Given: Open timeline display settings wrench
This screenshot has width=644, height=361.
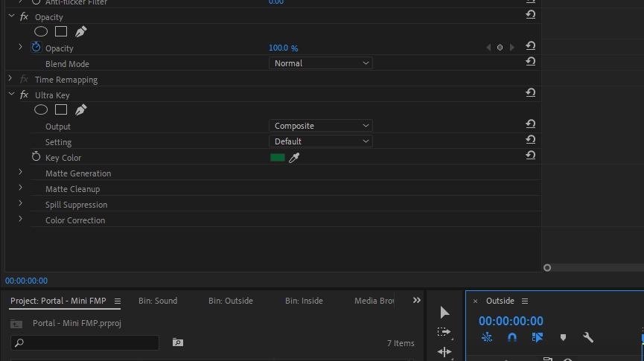Looking at the screenshot, I should point(588,338).
